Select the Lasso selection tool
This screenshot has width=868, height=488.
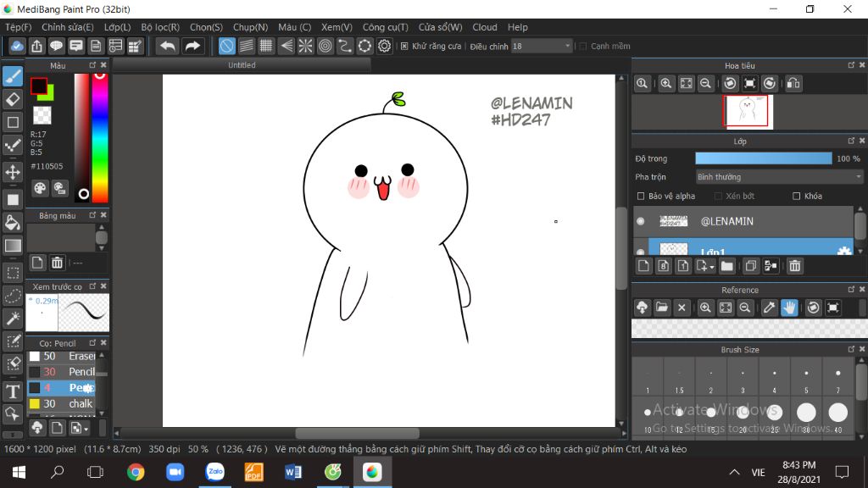tap(14, 296)
